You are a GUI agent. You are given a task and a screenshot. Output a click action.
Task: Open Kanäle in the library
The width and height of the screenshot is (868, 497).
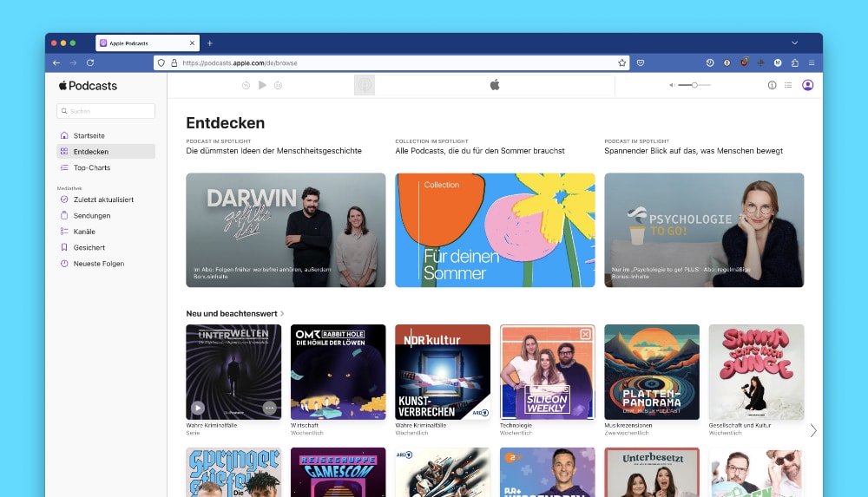pyautogui.click(x=106, y=232)
